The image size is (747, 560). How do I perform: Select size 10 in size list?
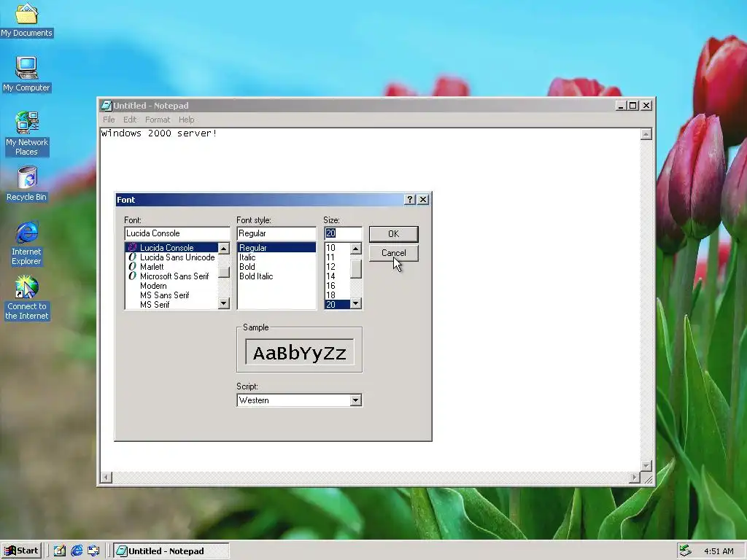[x=337, y=248]
